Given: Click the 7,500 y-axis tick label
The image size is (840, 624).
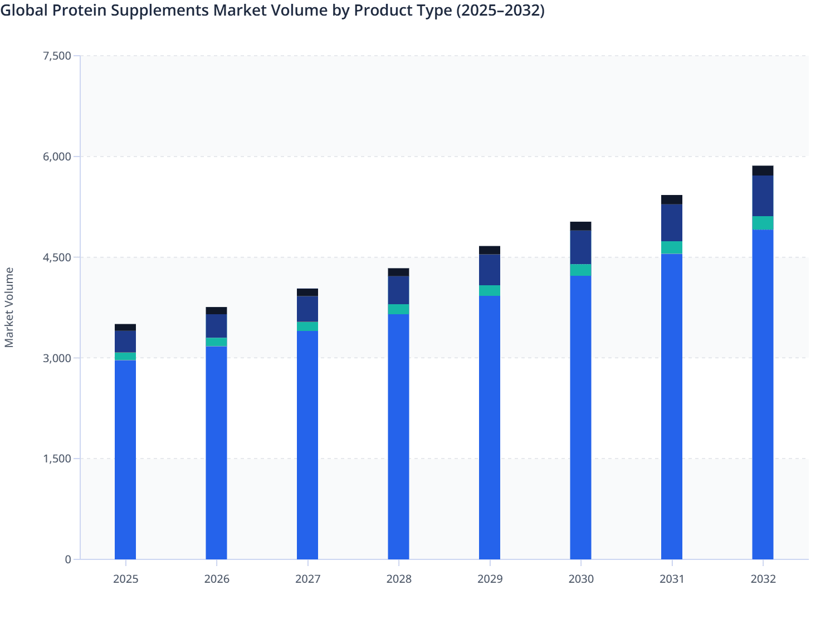Looking at the screenshot, I should tap(57, 55).
